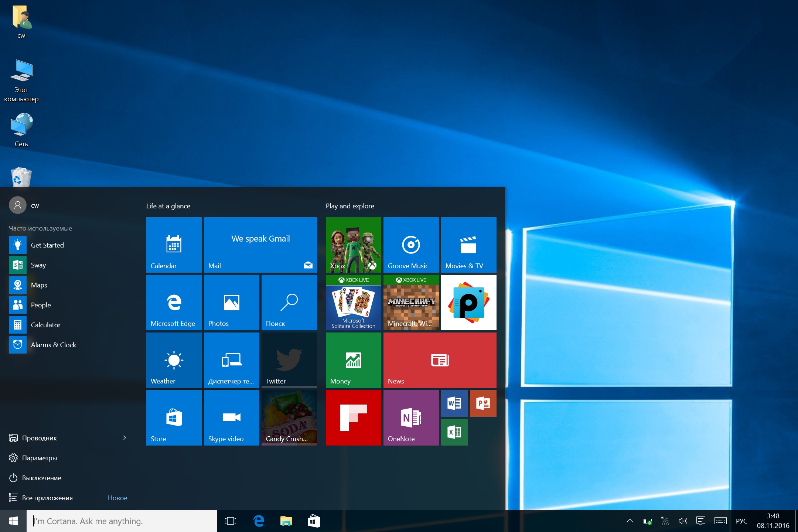Viewport: 798px width, 532px height.
Task: Open the Groove Music tile
Action: pyautogui.click(x=411, y=245)
